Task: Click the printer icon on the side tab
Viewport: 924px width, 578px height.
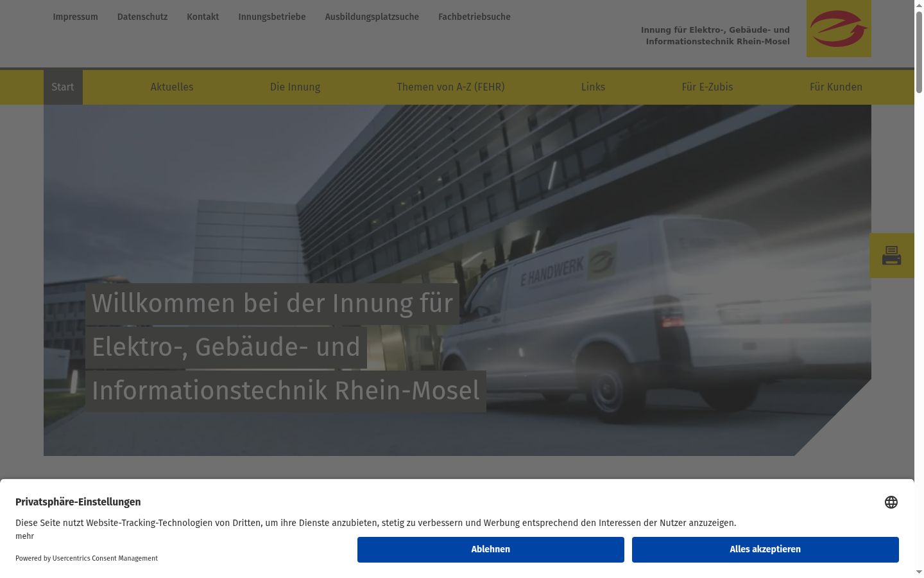Action: [x=891, y=256]
